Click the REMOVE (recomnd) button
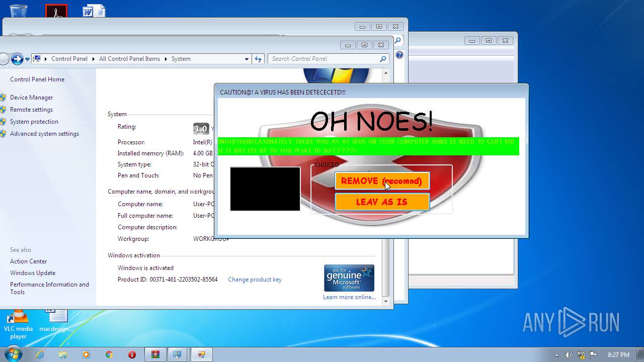Screen dimensions: 644x362 pyautogui.click(x=382, y=181)
